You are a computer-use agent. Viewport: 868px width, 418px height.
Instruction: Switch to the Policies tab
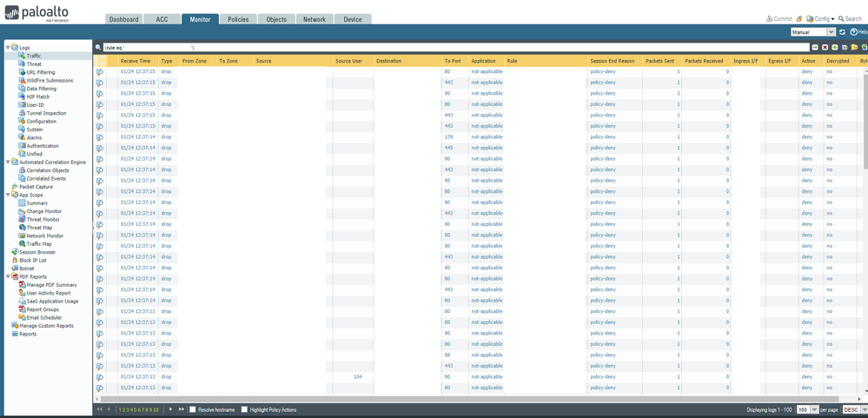(237, 19)
